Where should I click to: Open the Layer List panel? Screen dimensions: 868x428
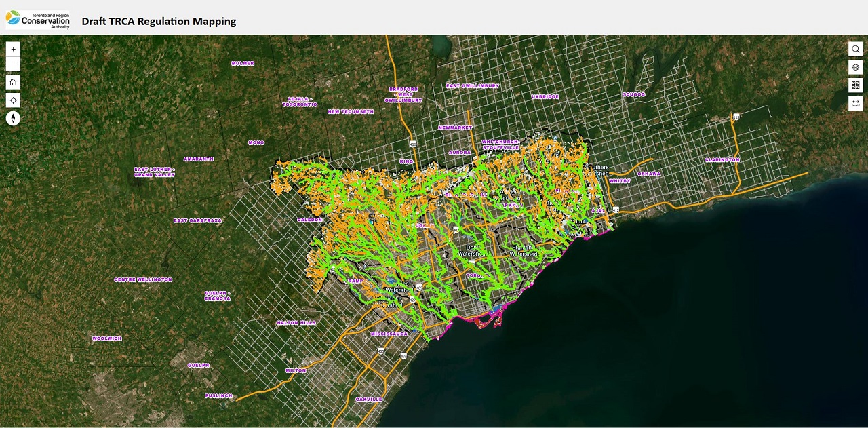coord(856,67)
